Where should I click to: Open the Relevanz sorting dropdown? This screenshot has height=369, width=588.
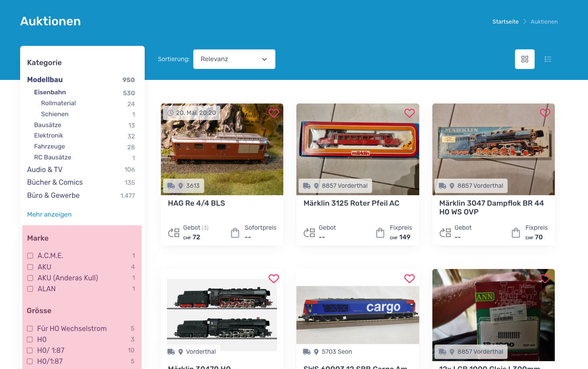tap(234, 59)
